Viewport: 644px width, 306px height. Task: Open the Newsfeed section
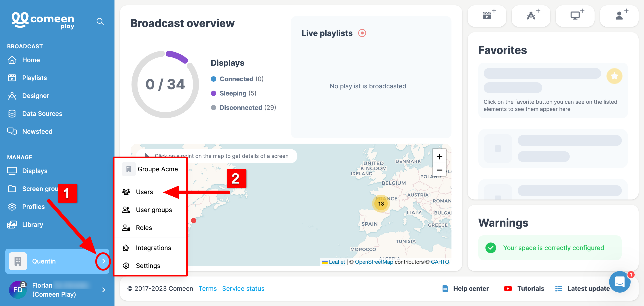(x=37, y=132)
